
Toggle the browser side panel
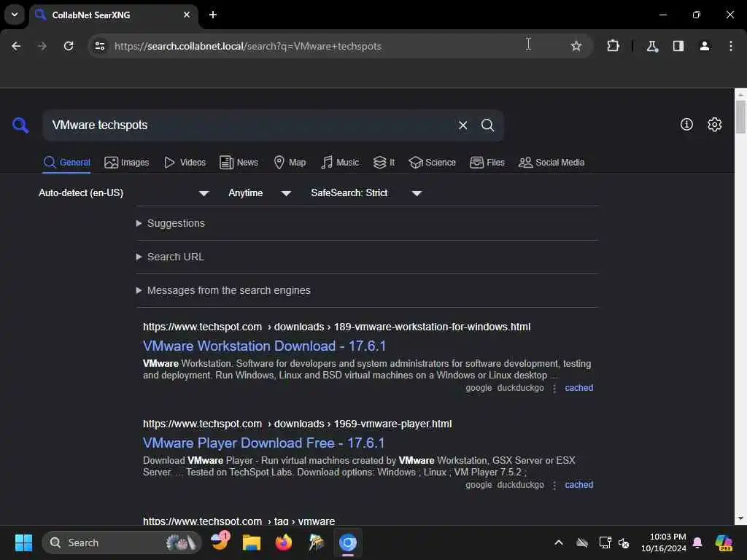coord(678,46)
